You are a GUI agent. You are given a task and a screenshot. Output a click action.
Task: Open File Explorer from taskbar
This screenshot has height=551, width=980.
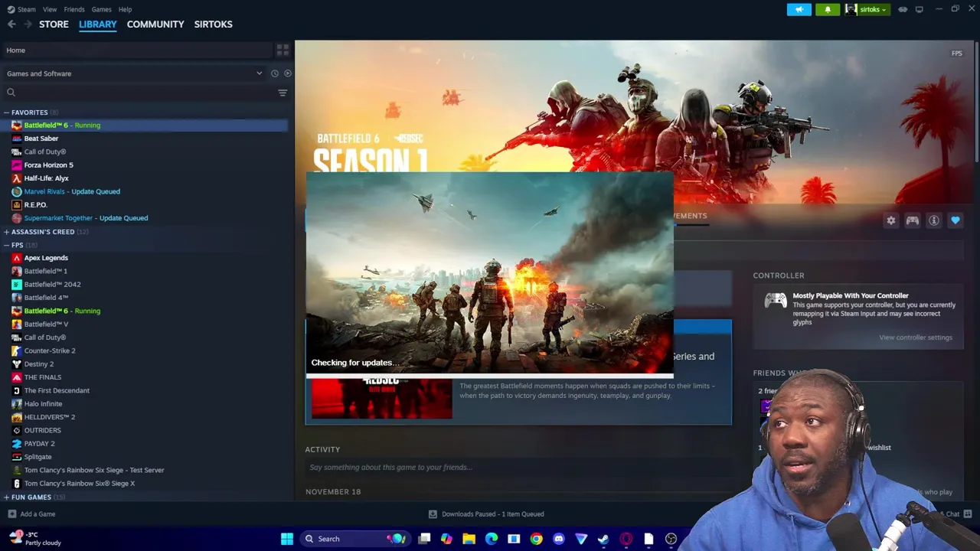[x=469, y=539]
